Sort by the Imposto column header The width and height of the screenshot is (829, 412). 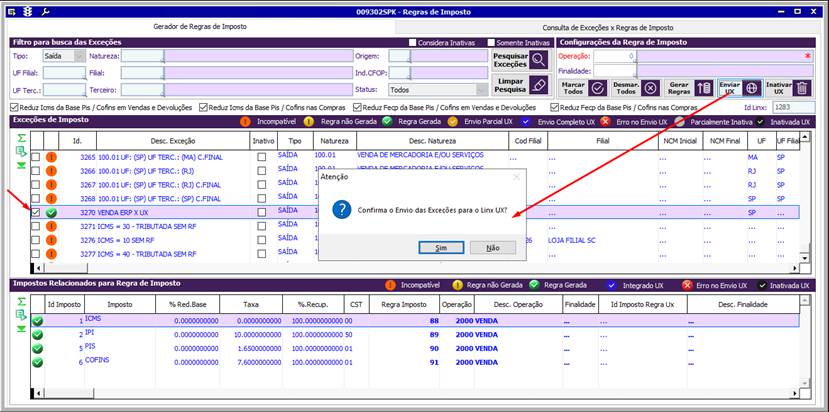tap(120, 305)
